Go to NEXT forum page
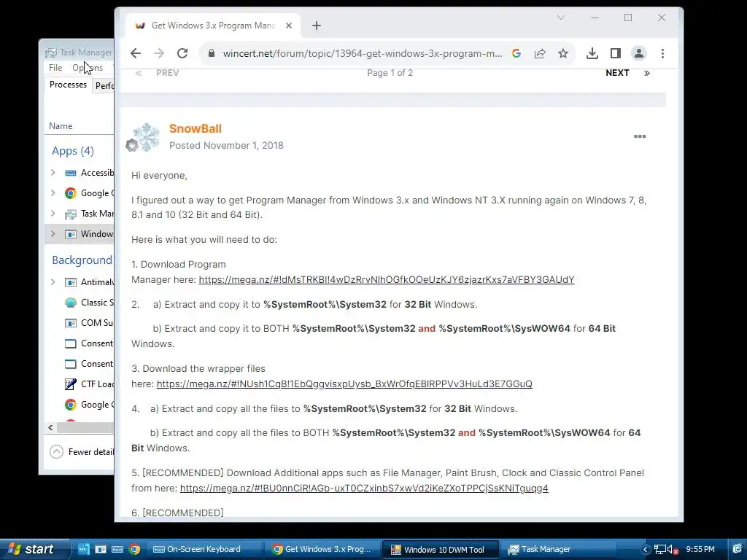 point(617,73)
